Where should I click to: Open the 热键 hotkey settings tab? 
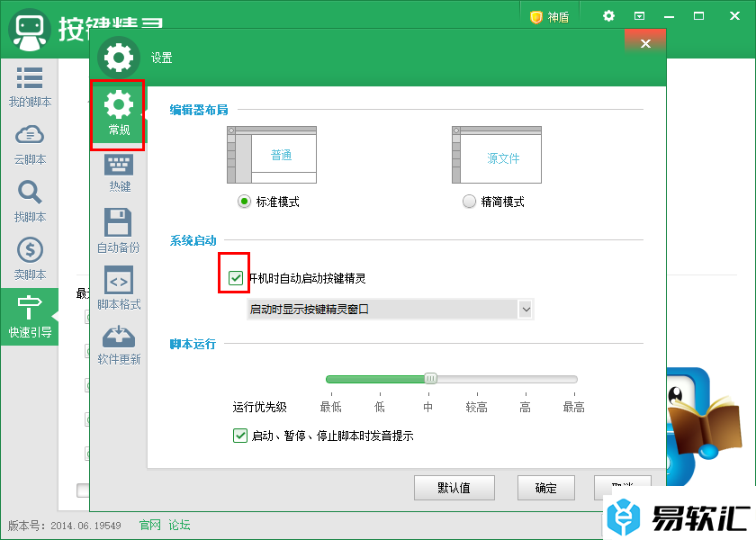(119, 174)
